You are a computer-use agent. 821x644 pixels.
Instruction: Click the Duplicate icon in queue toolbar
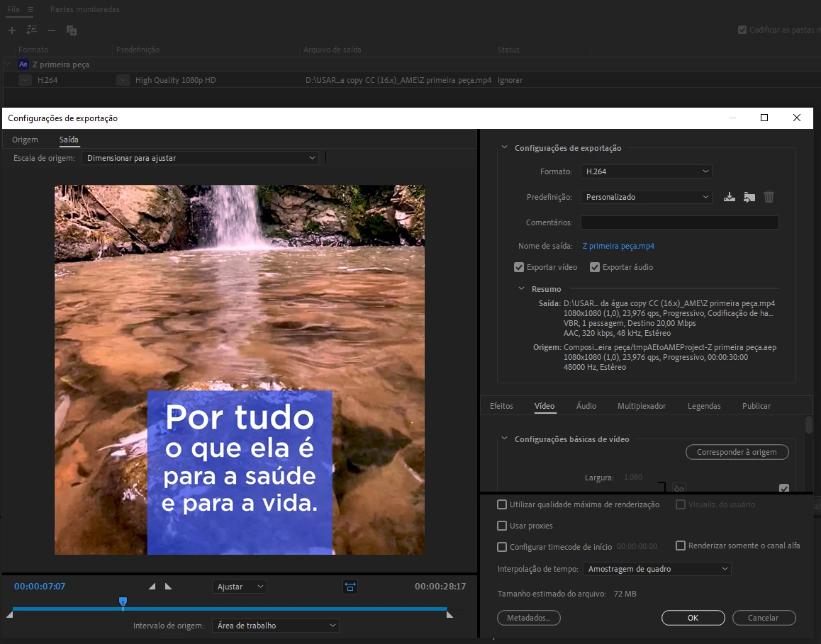click(72, 30)
